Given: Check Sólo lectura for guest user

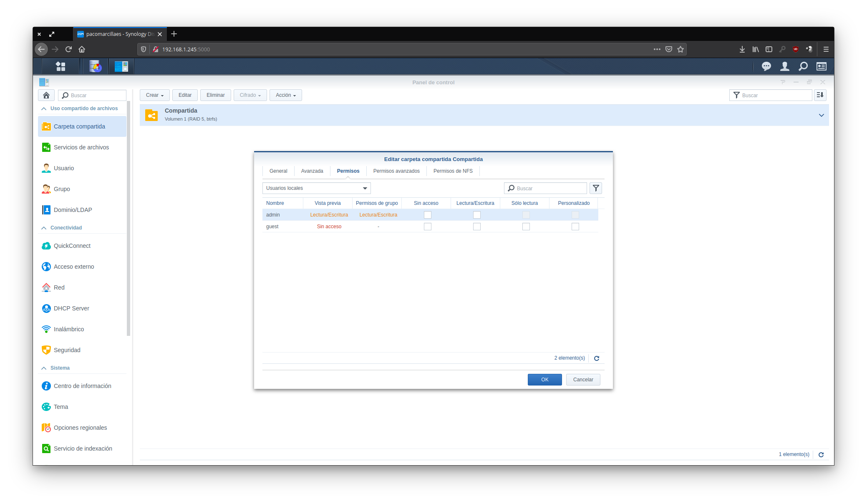Looking at the screenshot, I should tap(526, 227).
